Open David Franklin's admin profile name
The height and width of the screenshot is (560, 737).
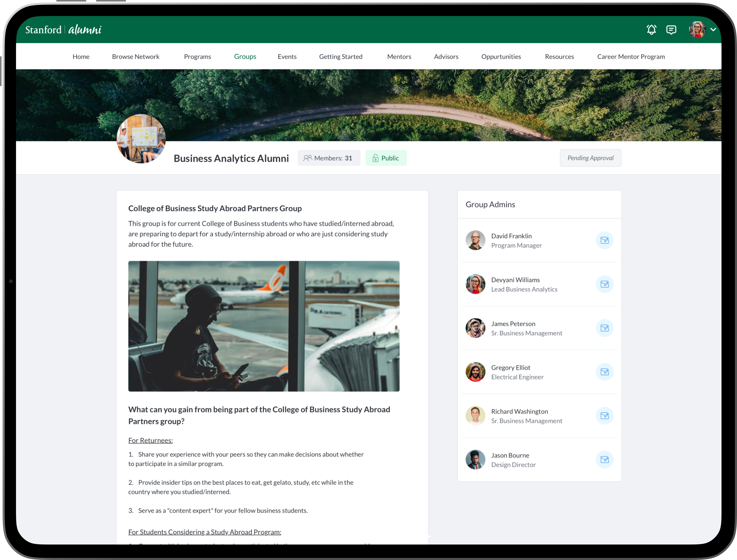click(x=511, y=236)
